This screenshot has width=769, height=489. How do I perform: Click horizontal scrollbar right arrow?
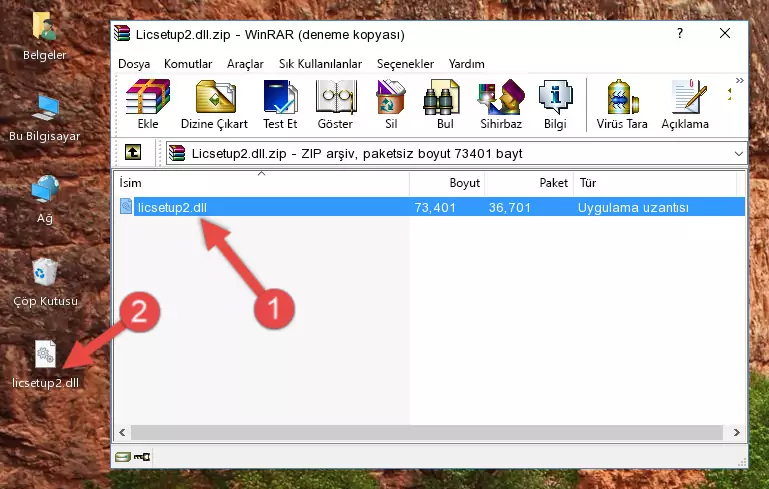click(736, 432)
